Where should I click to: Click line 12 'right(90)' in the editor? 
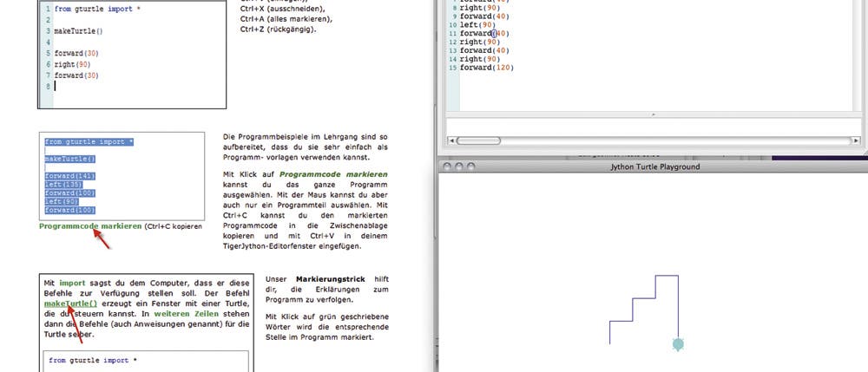point(480,42)
